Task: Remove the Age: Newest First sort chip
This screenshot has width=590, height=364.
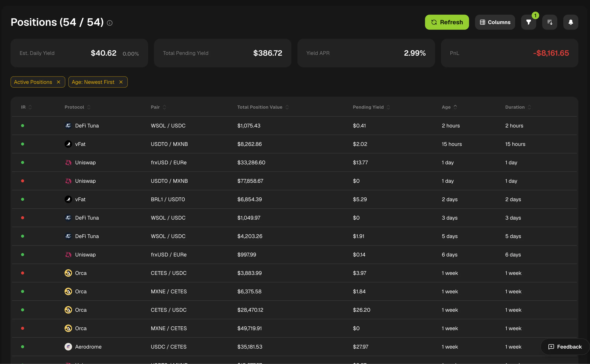Action: (x=121, y=82)
